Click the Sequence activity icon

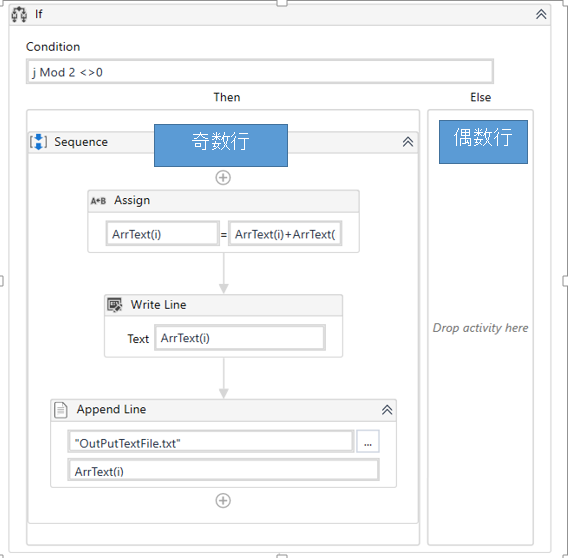[38, 142]
